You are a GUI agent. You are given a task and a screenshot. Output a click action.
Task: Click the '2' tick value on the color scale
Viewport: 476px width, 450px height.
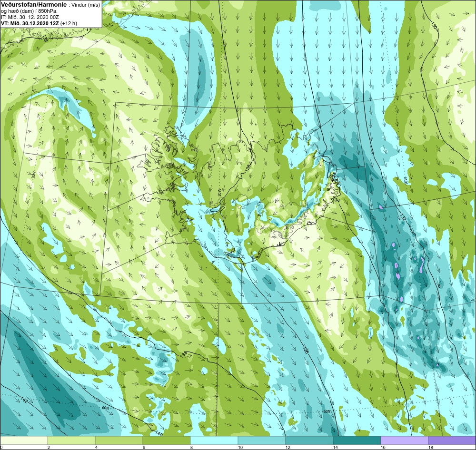[49, 447]
